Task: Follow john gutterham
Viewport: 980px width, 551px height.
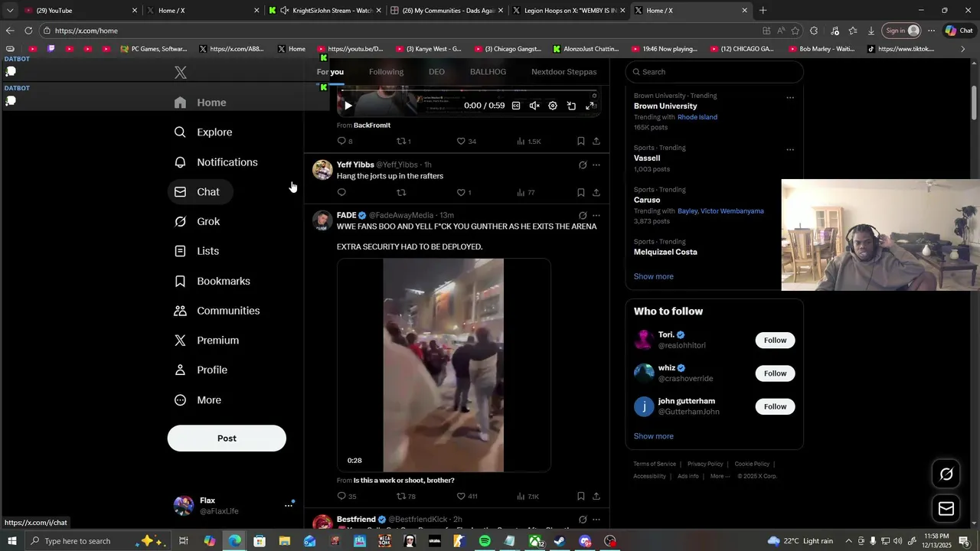Action: [775, 406]
